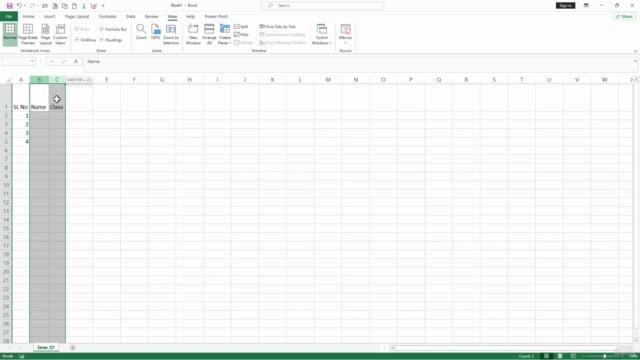Viewport: 640px width, 360px height.
Task: Customize Quick Access Toolbar dropdown
Action: (x=103, y=6)
